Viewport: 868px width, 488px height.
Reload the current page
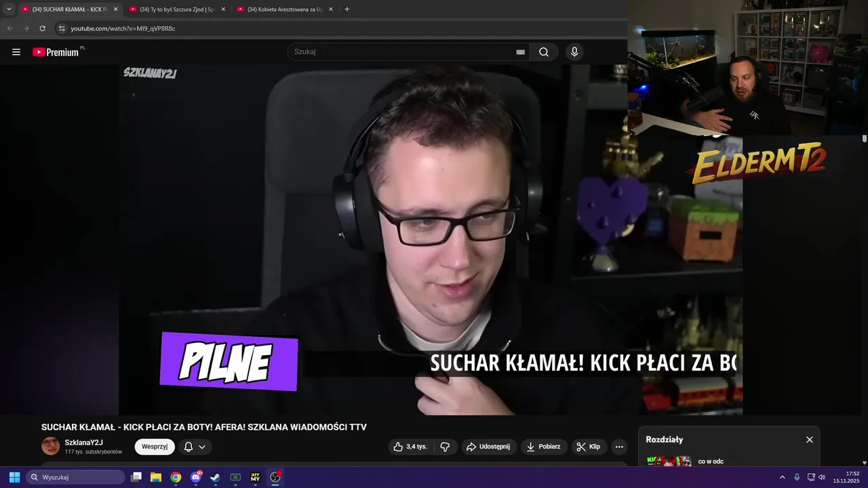point(42,28)
